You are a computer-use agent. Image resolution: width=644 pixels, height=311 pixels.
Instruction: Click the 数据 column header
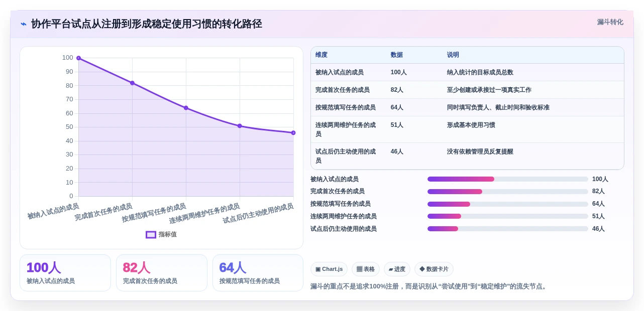pos(397,55)
